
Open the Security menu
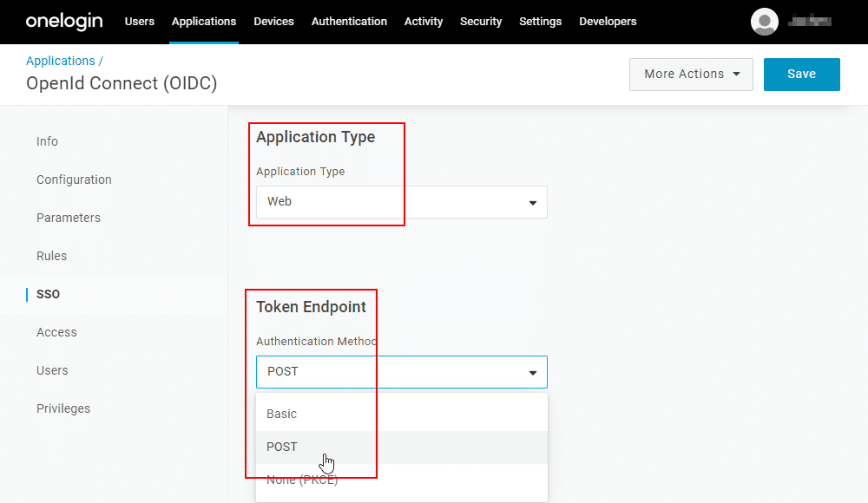coord(481,22)
